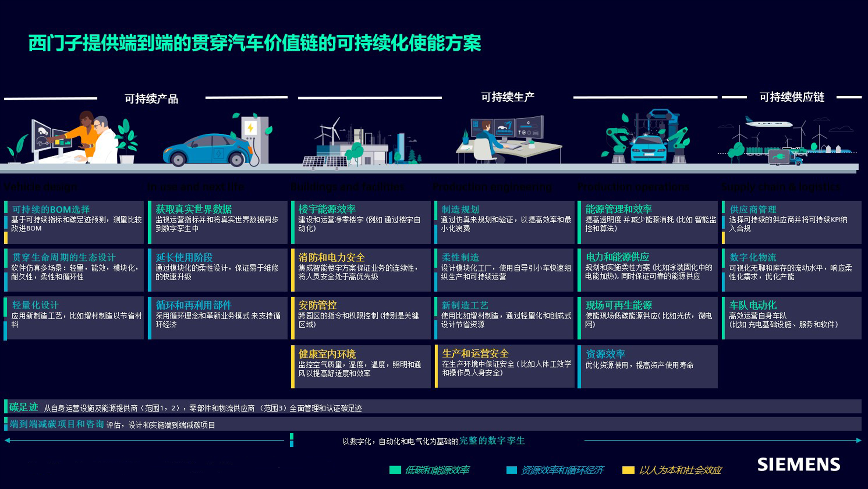Click the blue electric car charging illustration
The width and height of the screenshot is (868, 489).
click(218, 140)
